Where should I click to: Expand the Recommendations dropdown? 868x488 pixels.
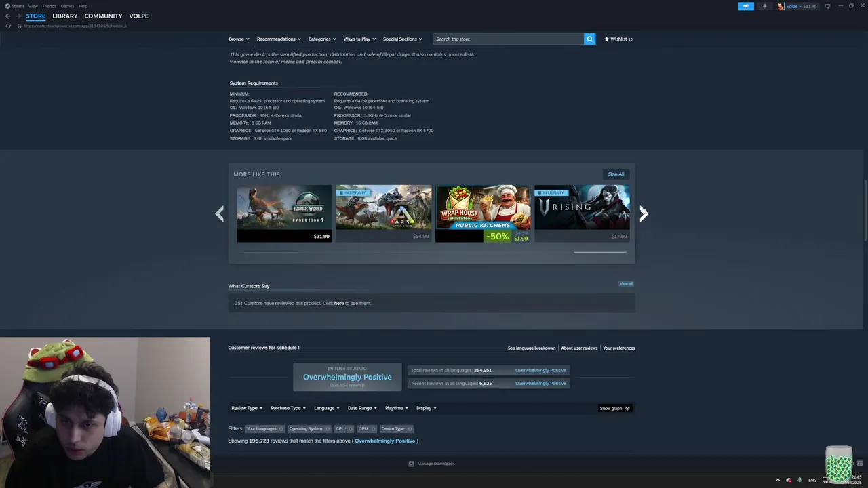click(x=279, y=39)
